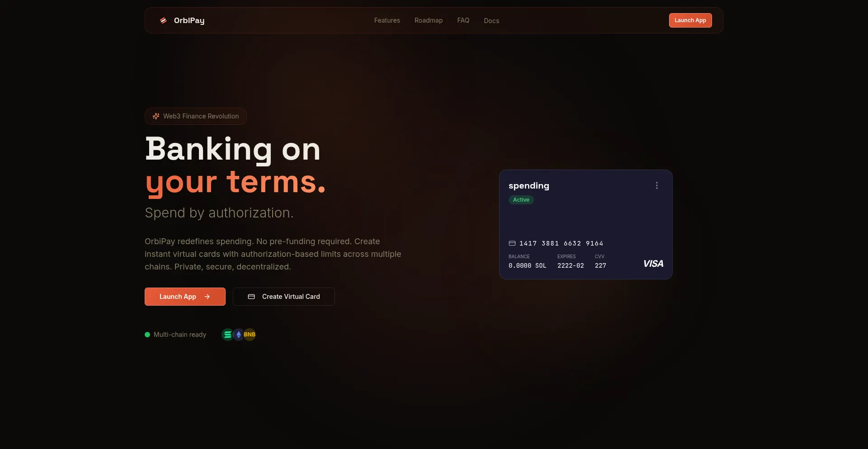Click the VISA logo on the card

[x=653, y=264]
